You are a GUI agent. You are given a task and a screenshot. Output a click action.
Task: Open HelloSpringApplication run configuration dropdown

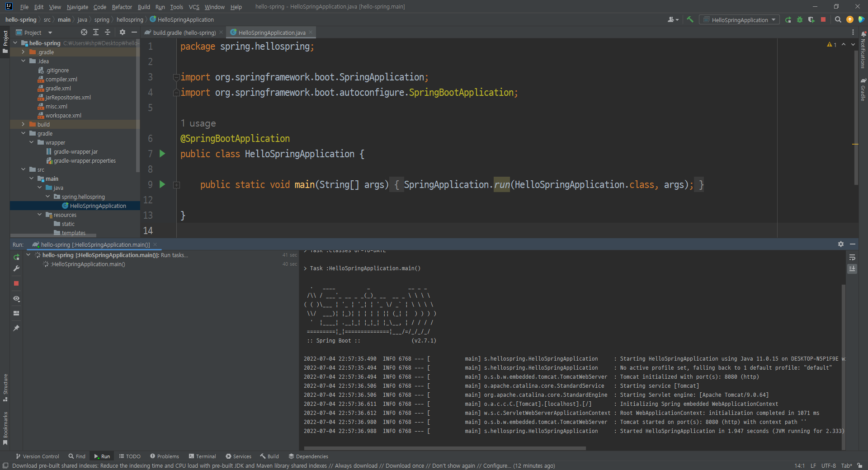tap(739, 19)
